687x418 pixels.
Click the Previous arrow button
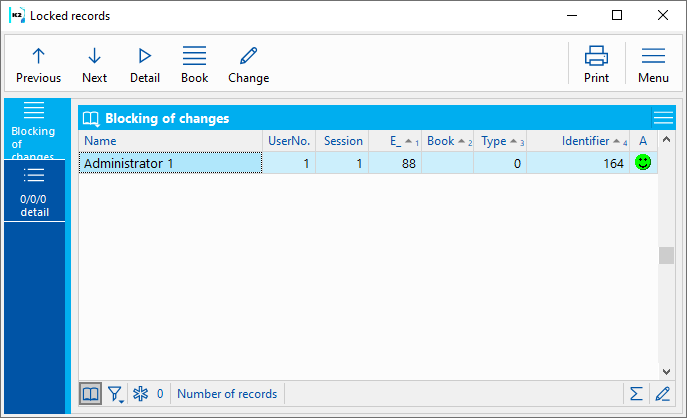point(39,65)
